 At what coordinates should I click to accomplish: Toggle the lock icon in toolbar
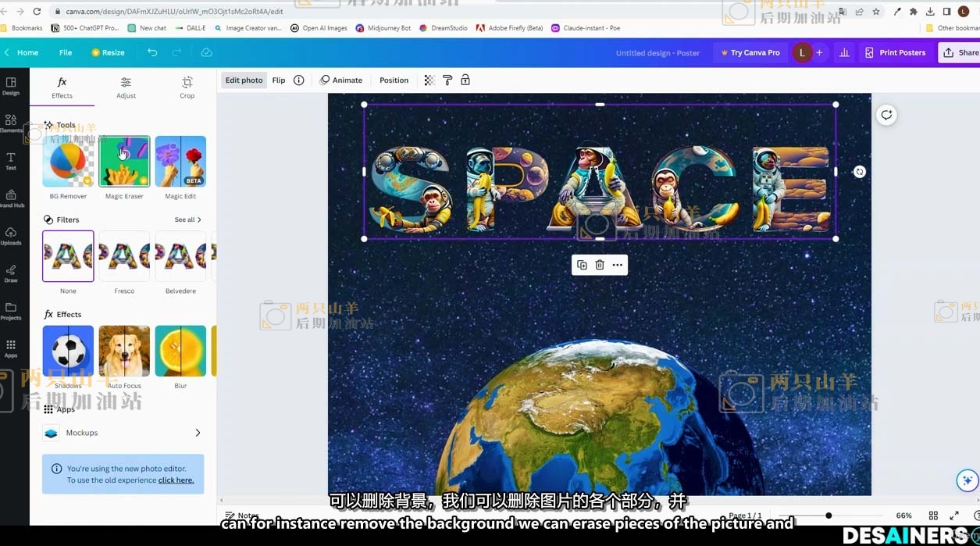tap(465, 80)
